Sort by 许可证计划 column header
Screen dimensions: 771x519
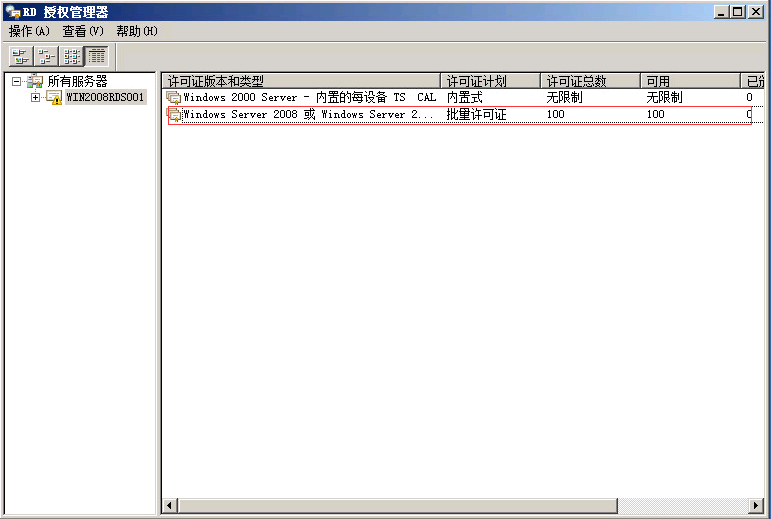tap(490, 81)
